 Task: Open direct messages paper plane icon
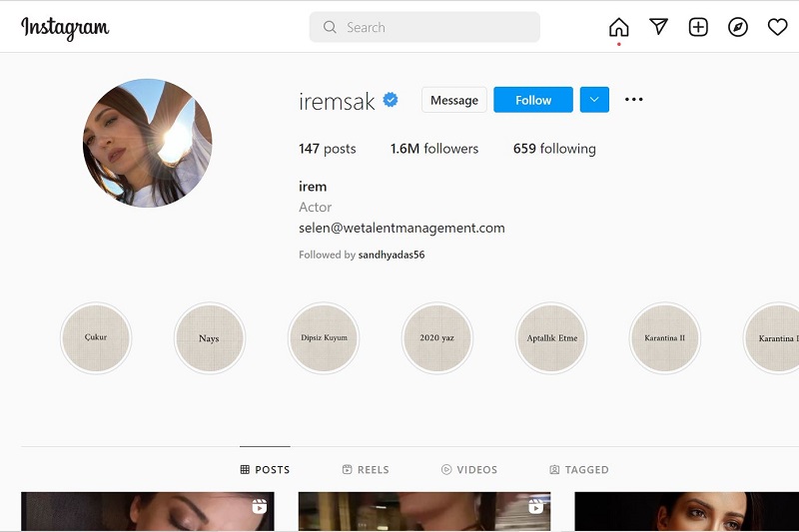coord(658,27)
